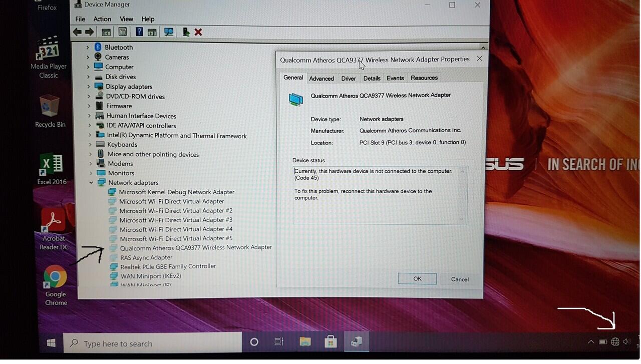Open the View menu
Screen dimensions: 641x364
pos(126,19)
